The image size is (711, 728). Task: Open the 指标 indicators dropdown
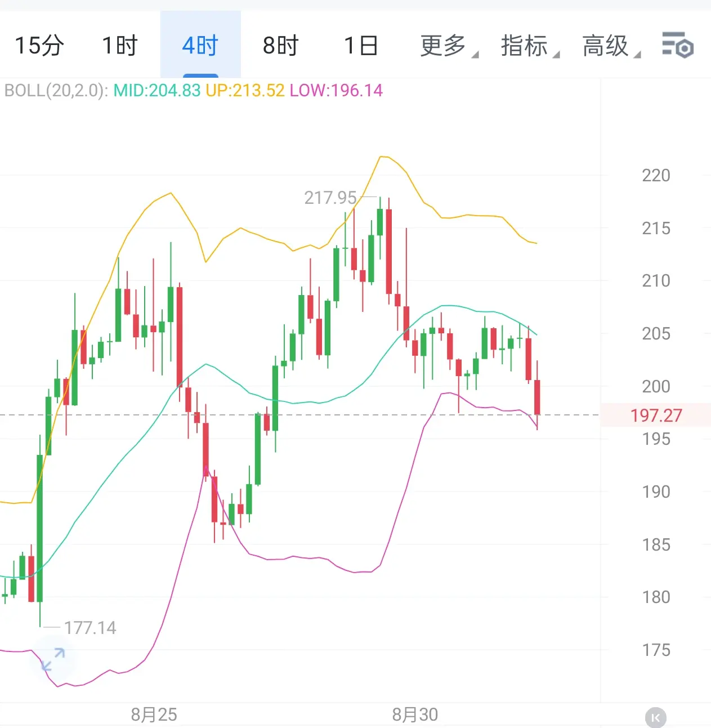pos(530,46)
